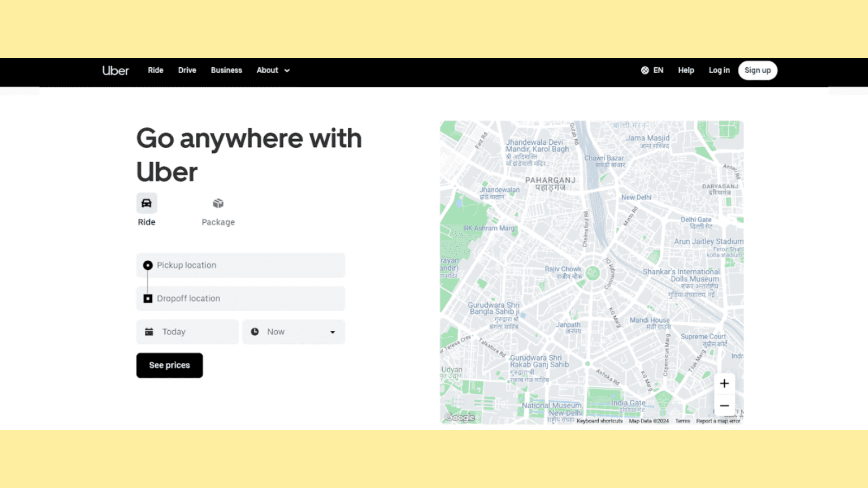The width and height of the screenshot is (868, 488).
Task: Click PAHARGANJ label on map
Action: (x=550, y=180)
